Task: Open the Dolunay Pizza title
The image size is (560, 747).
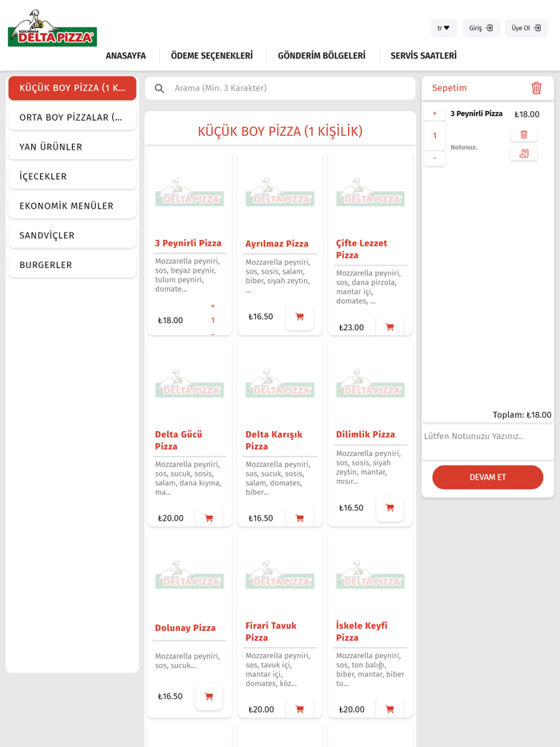Action: 186,628
